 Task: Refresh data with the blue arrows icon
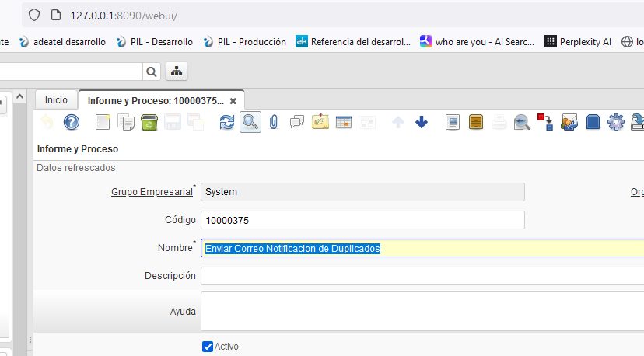(x=226, y=122)
